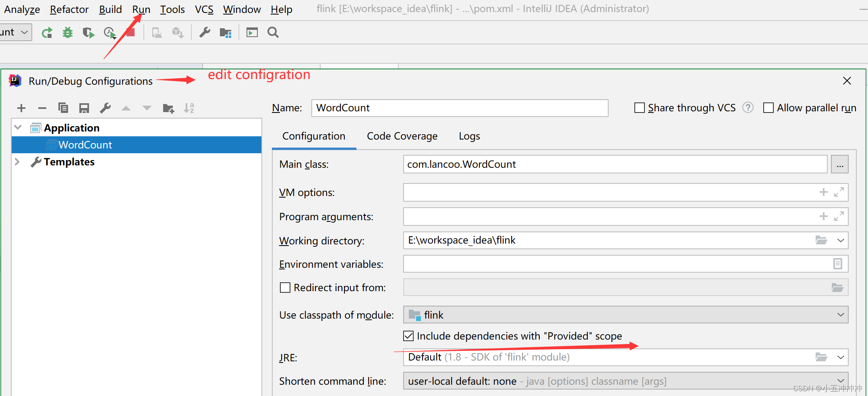Switch to the Code Coverage tab
The width and height of the screenshot is (868, 396).
pyautogui.click(x=402, y=136)
